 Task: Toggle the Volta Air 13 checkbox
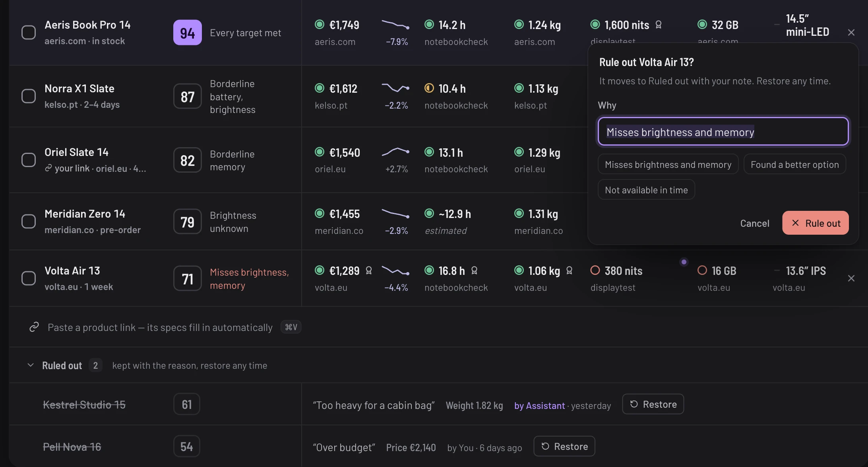(x=29, y=278)
